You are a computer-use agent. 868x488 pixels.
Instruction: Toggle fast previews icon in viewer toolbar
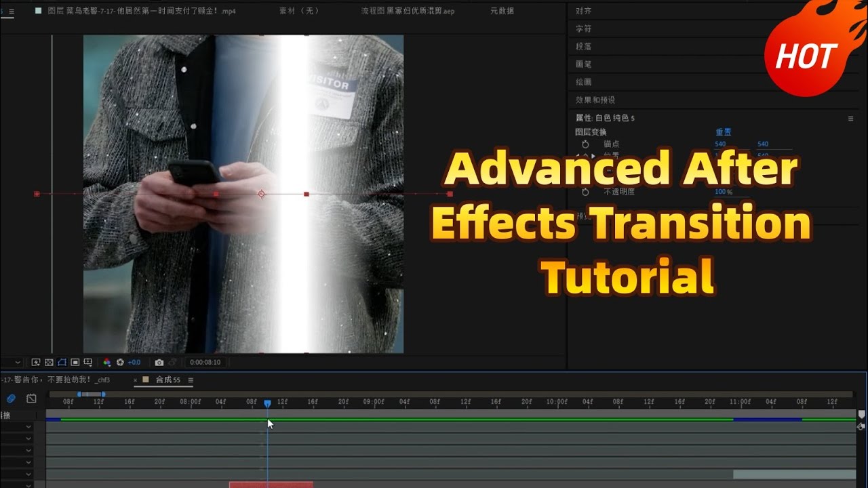tap(36, 363)
